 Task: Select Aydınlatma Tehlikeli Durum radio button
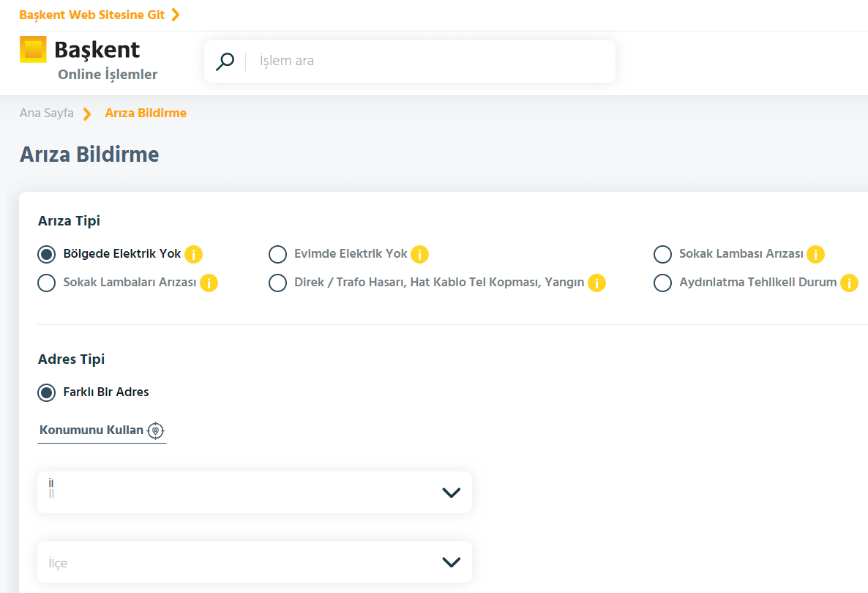tap(662, 283)
